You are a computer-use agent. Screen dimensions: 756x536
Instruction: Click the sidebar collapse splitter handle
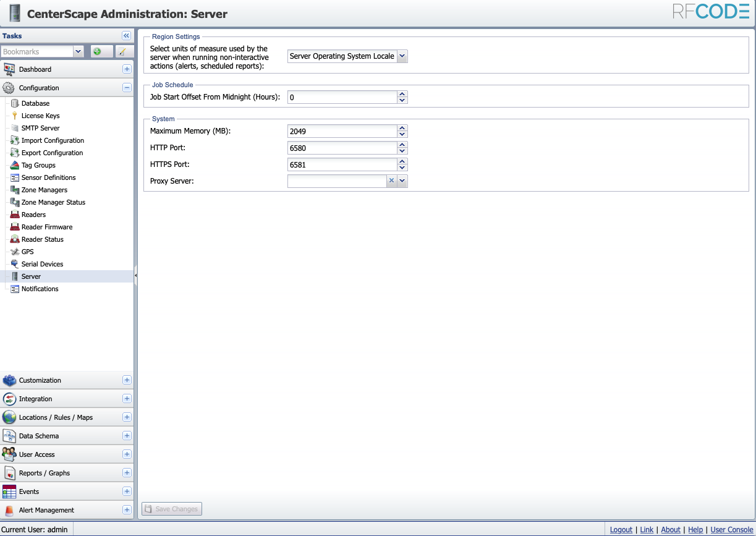135,276
